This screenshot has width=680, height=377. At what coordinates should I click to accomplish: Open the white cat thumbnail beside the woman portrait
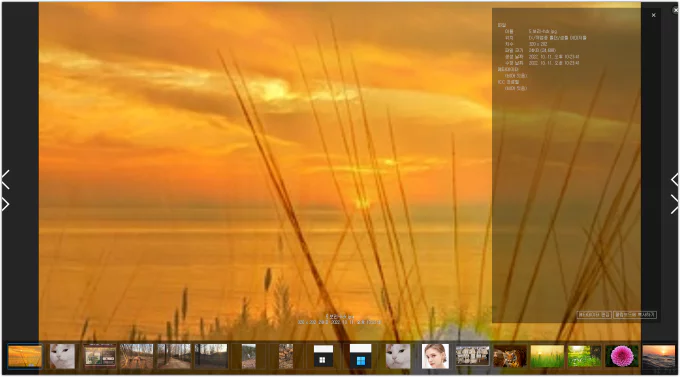pos(398,356)
